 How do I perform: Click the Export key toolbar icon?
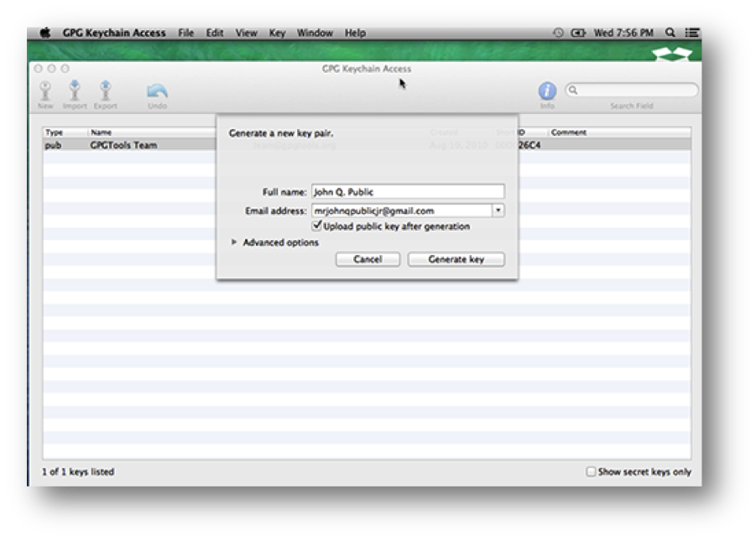coord(105,91)
